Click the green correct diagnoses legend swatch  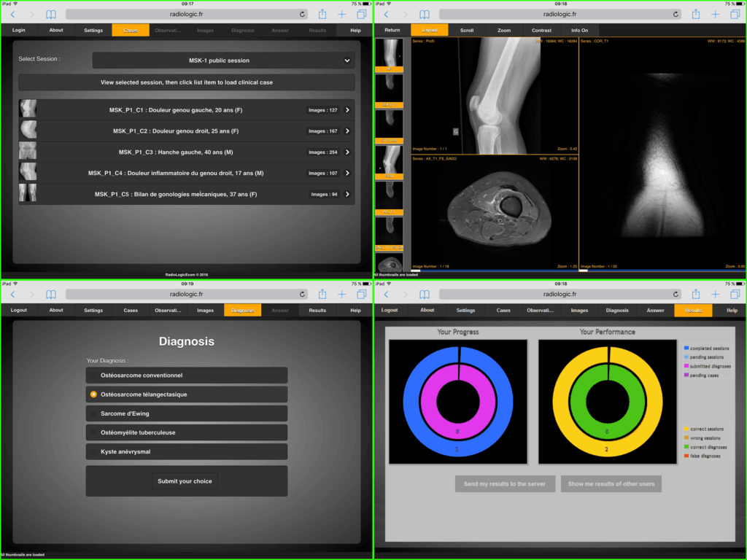click(x=686, y=446)
